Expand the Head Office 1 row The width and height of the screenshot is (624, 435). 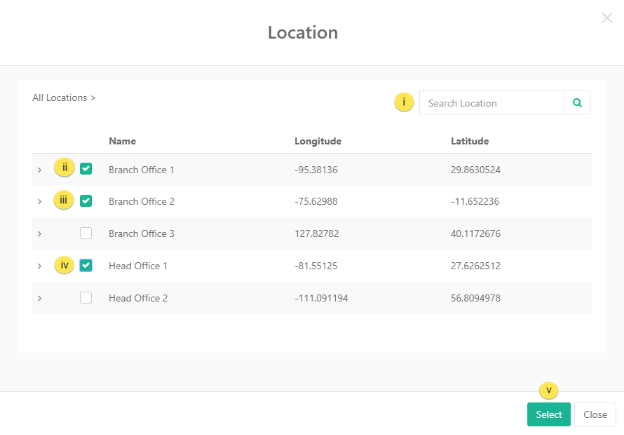(x=40, y=266)
